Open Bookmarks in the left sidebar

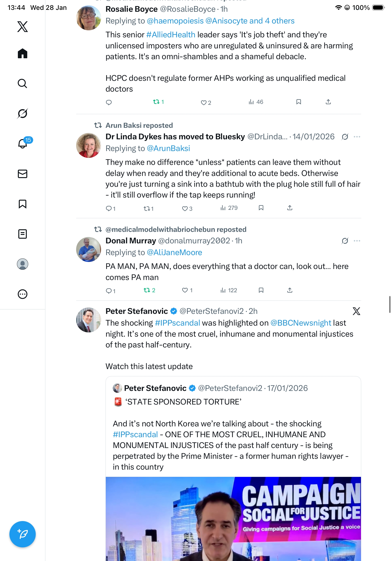(23, 204)
